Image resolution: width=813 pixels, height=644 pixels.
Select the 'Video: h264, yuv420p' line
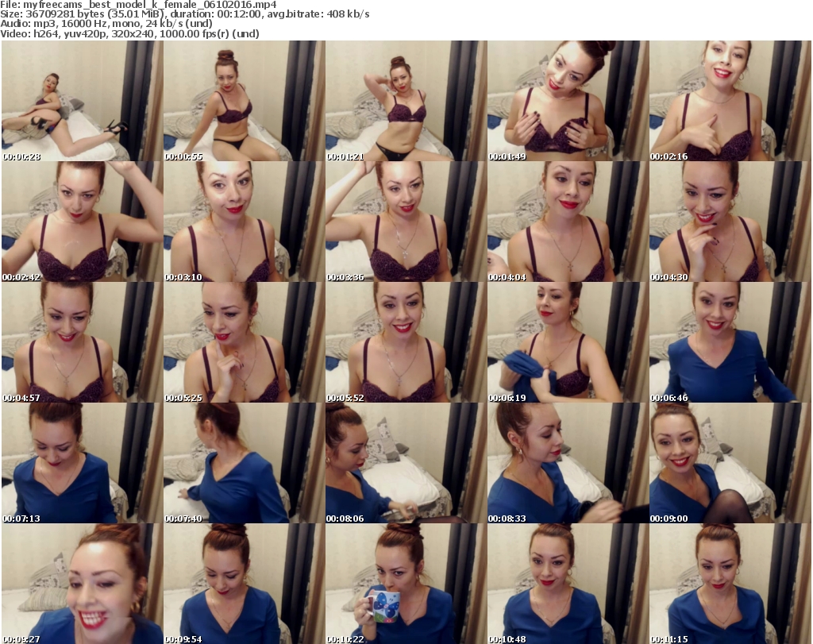point(129,33)
